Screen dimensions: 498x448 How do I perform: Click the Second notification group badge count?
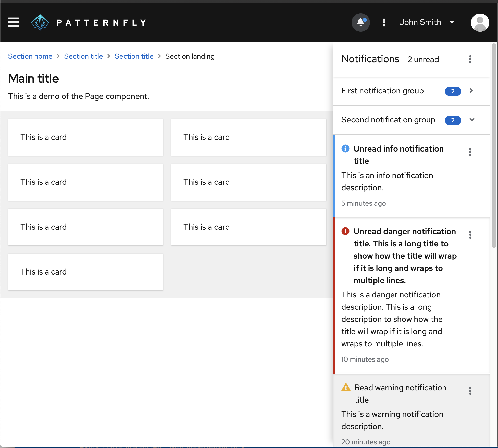[x=453, y=120]
